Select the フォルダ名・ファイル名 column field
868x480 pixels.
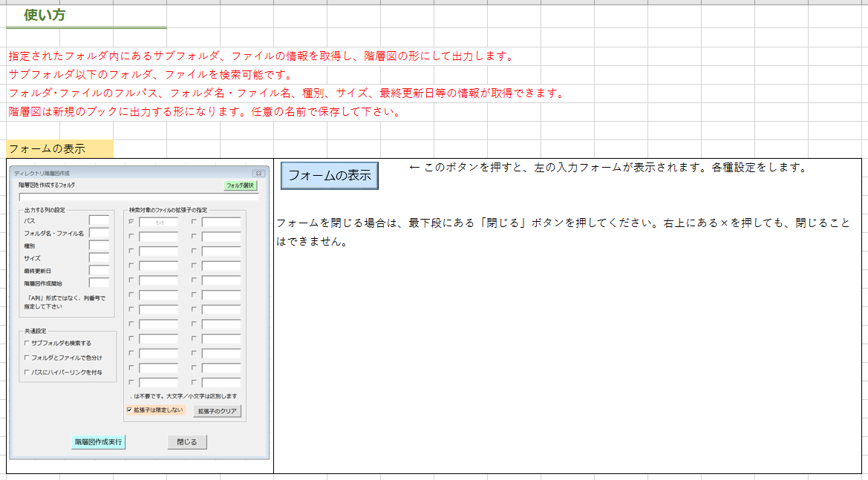[x=100, y=233]
